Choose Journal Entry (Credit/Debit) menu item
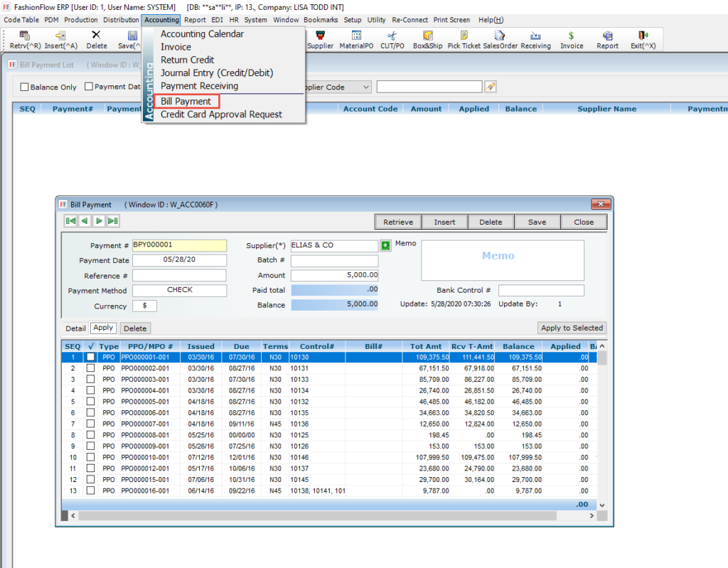 pyautogui.click(x=216, y=73)
